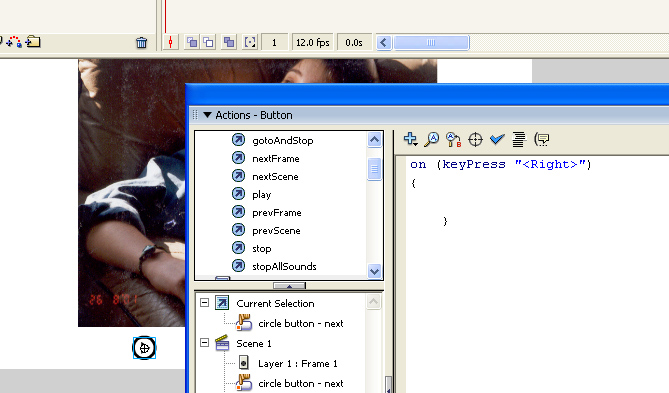669x393 pixels.
Task: Click the stopAllSounds action icon
Action: (x=239, y=265)
